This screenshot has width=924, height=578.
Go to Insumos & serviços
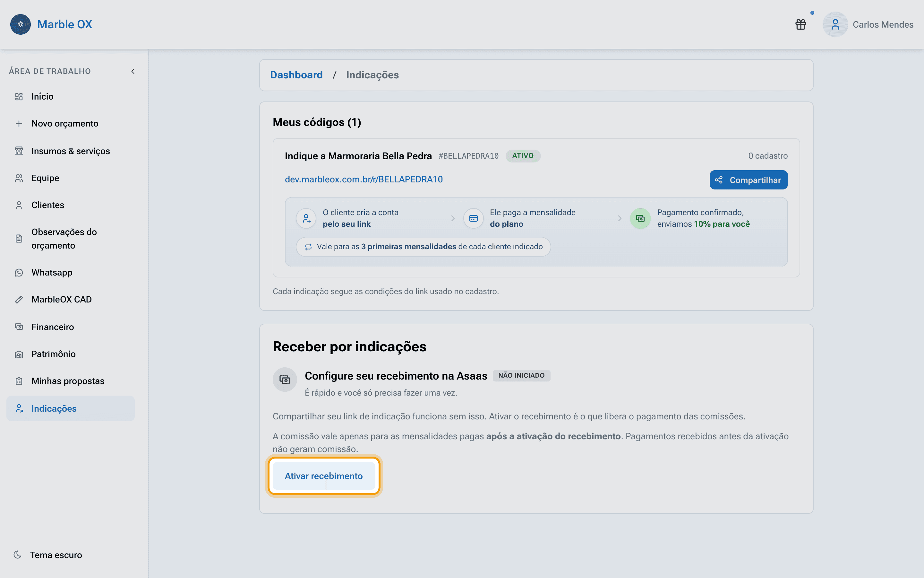71,151
